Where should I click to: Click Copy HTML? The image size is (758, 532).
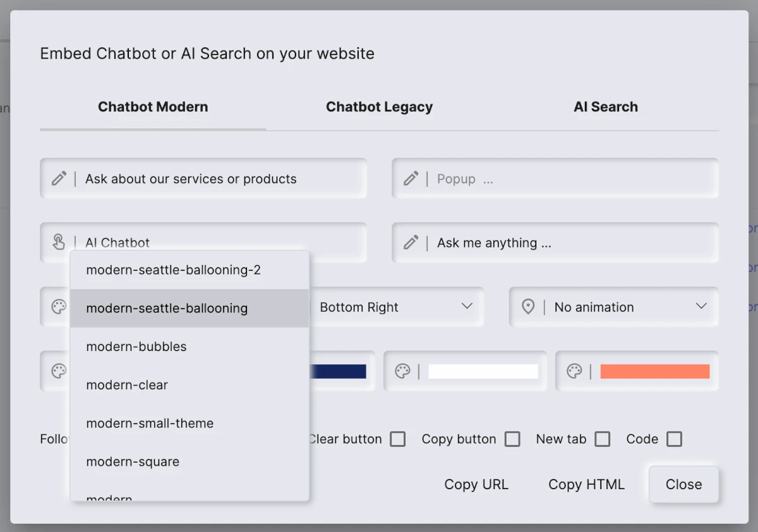click(x=586, y=485)
